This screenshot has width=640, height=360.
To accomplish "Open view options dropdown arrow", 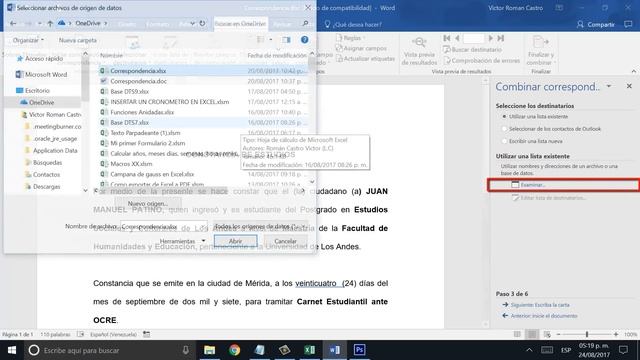I will [x=271, y=40].
